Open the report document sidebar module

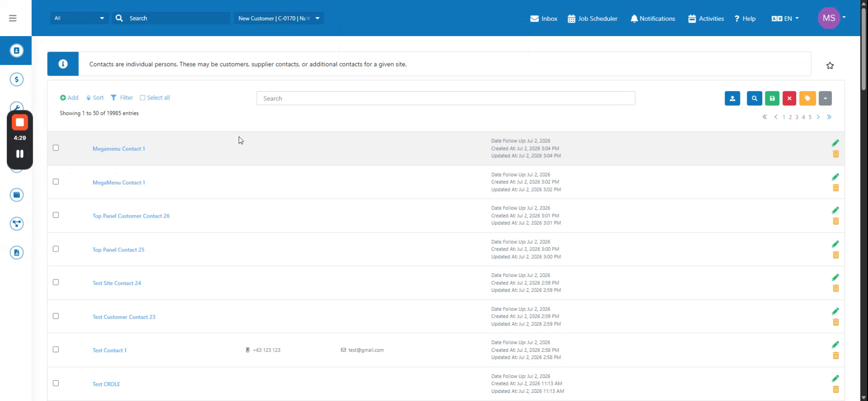click(x=17, y=253)
